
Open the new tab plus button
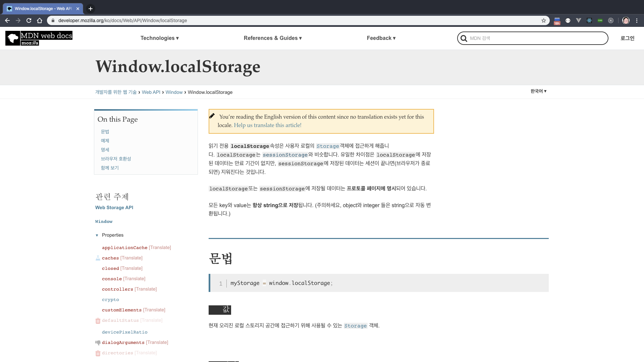91,9
